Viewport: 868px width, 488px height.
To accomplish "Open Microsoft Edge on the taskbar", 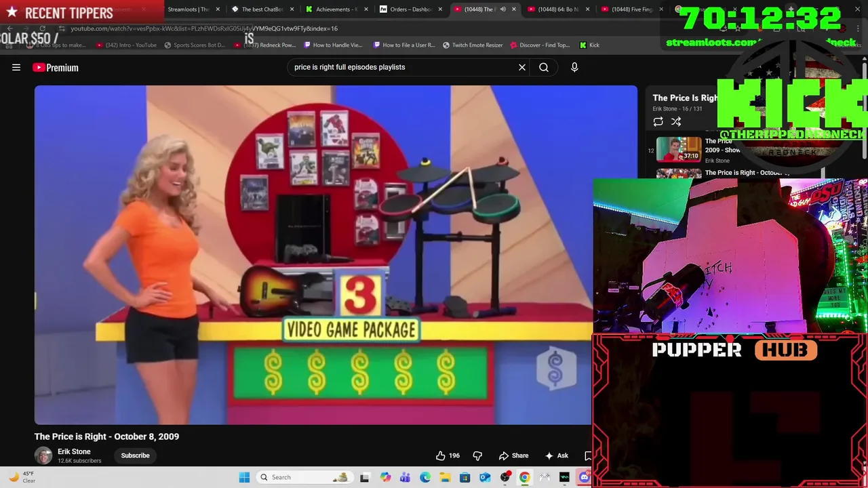I will (x=425, y=477).
